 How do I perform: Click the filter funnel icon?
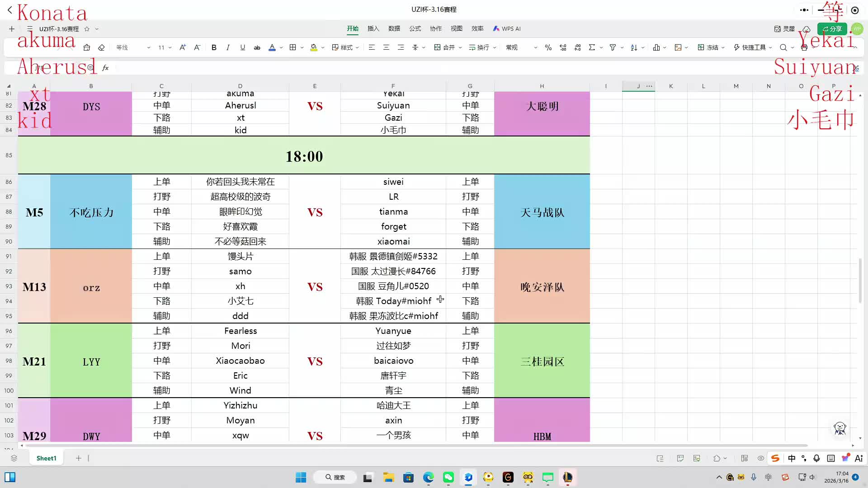pyautogui.click(x=613, y=47)
